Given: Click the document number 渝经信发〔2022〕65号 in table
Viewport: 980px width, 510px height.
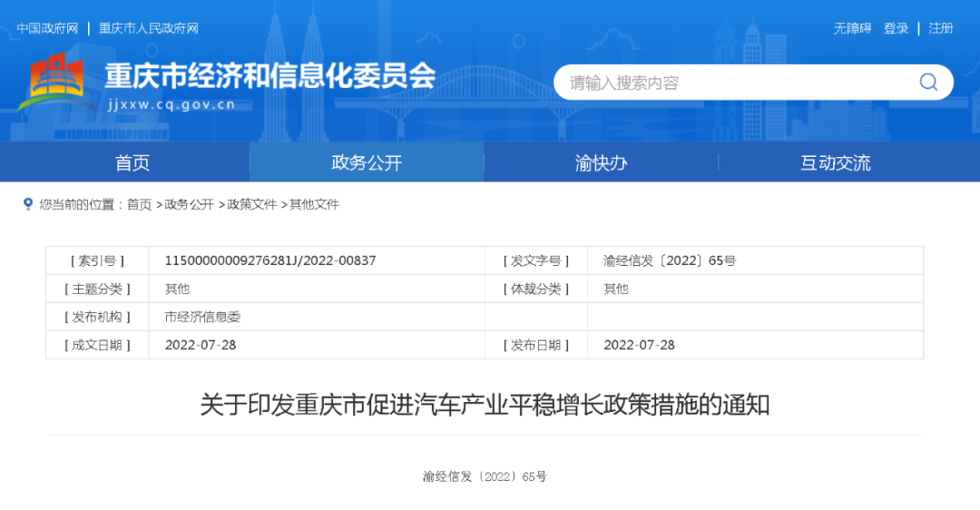Looking at the screenshot, I should tap(670, 260).
